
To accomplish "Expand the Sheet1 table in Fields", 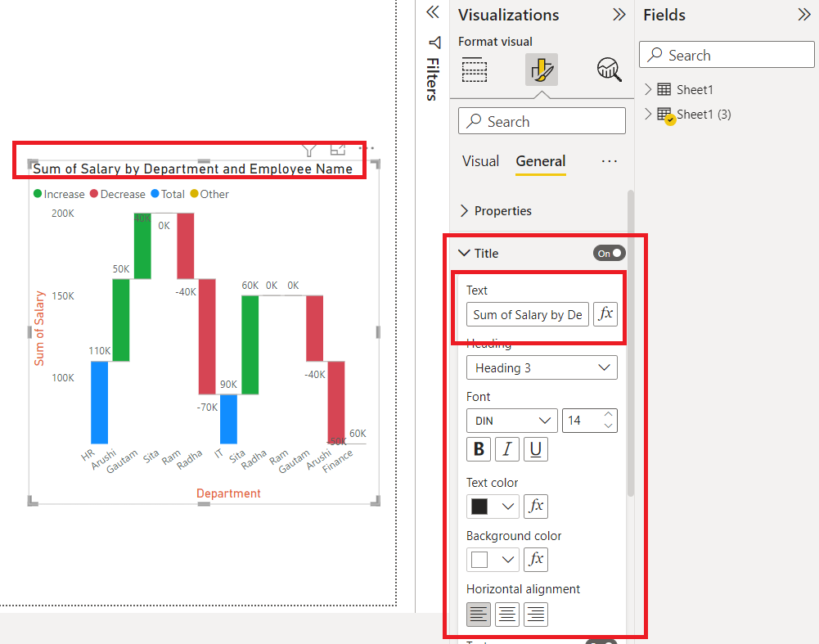I will pos(646,88).
